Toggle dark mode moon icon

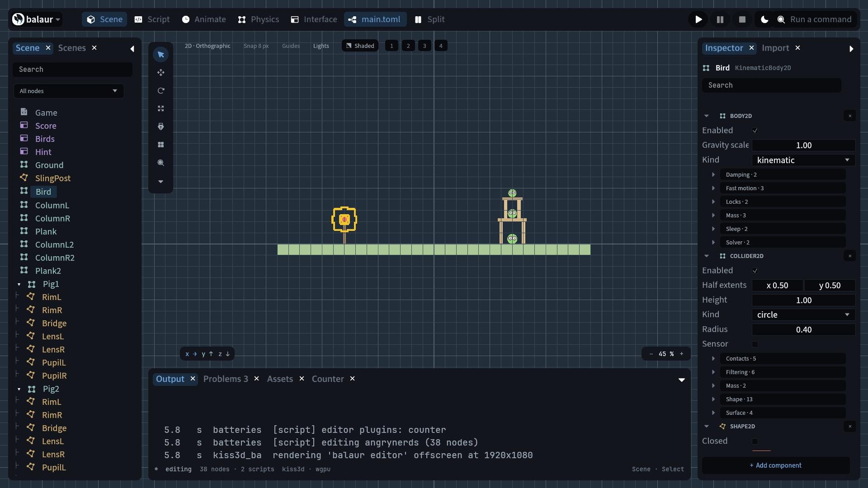[764, 19]
